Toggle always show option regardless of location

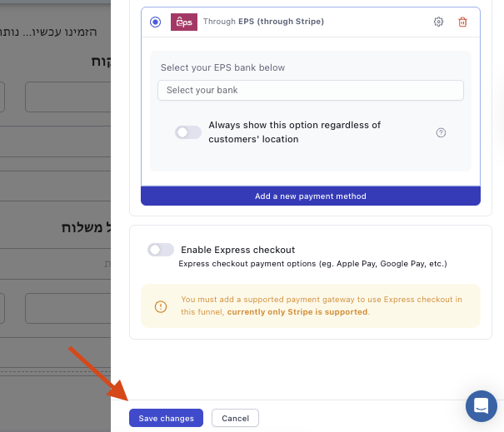tap(187, 132)
